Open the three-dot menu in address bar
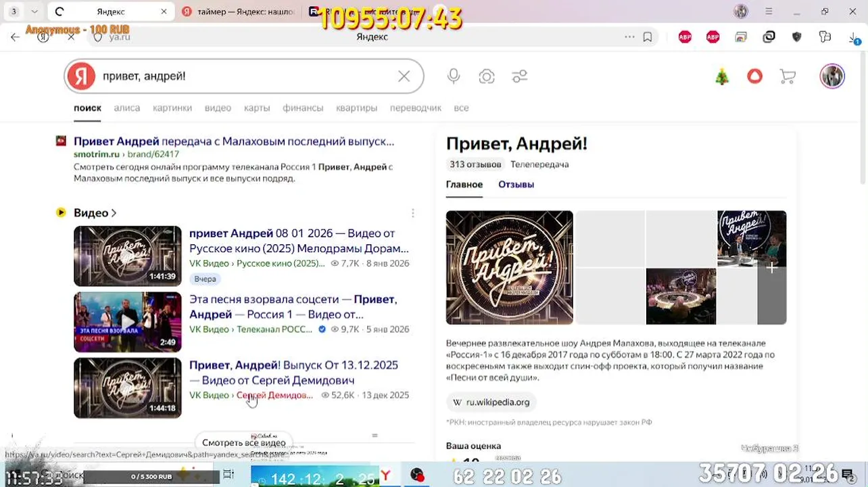 point(629,37)
